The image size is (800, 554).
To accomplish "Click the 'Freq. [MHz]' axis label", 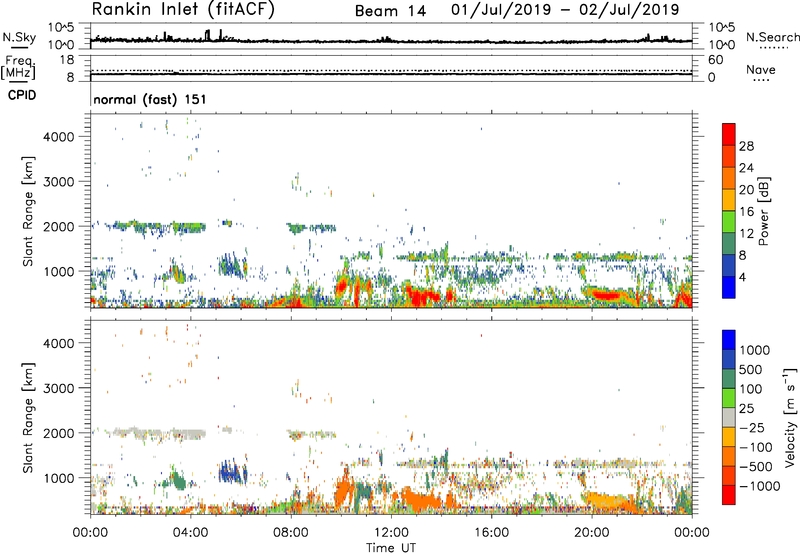I will point(18,67).
